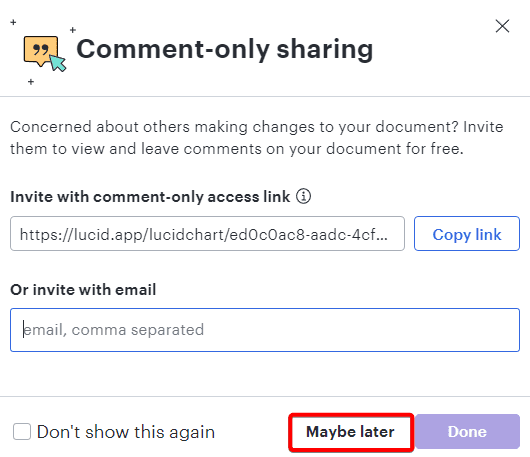Click the Invite with comment-only access link label
The image size is (530, 457).
point(150,197)
